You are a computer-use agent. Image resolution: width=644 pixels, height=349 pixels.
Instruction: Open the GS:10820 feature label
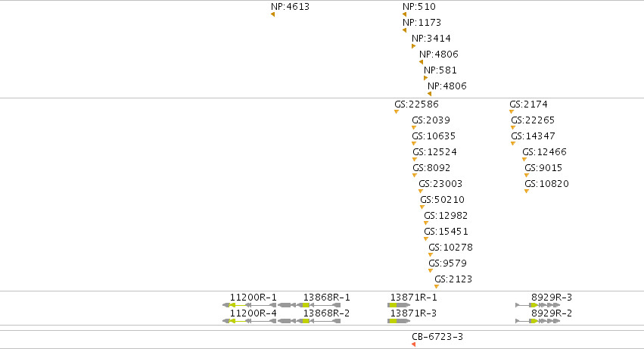[x=546, y=184]
